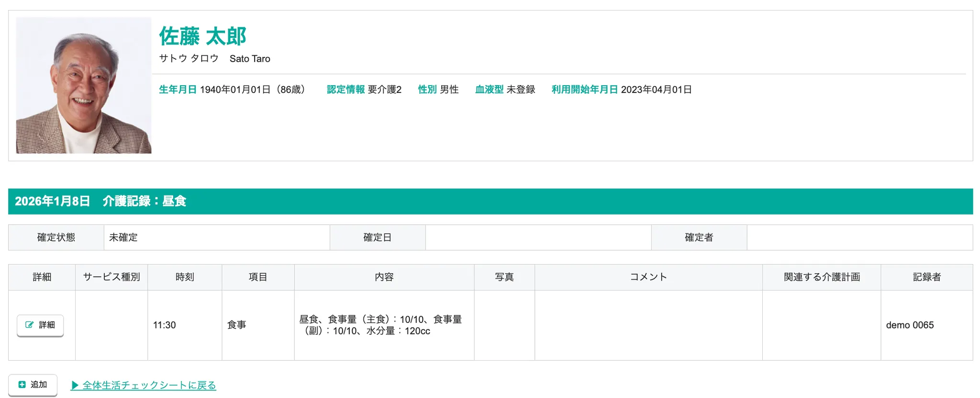Click the 記録者 column header
Screen dimensions: 980x398
coord(927,277)
